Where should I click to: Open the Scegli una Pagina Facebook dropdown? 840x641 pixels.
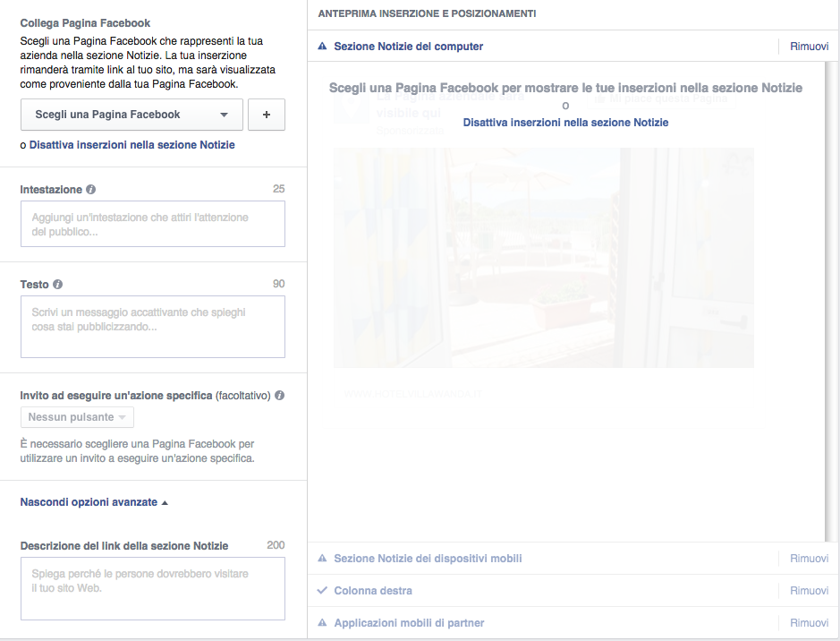[132, 115]
